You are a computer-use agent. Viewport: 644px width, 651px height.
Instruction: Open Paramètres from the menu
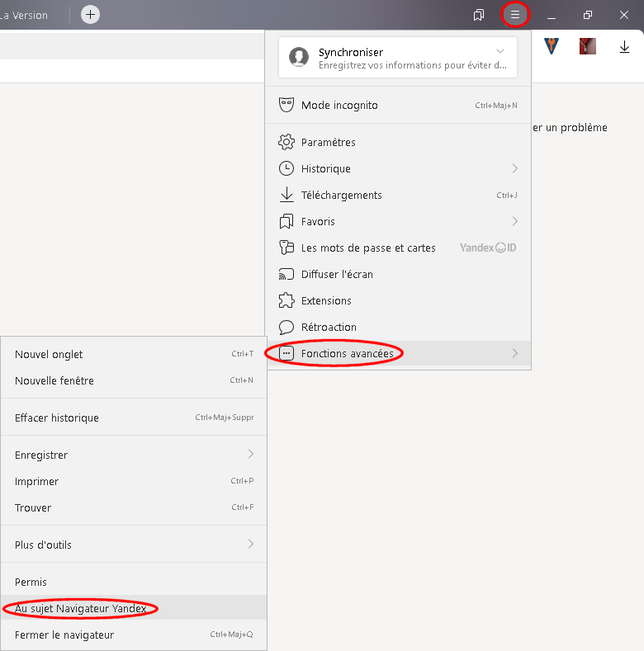click(398, 142)
